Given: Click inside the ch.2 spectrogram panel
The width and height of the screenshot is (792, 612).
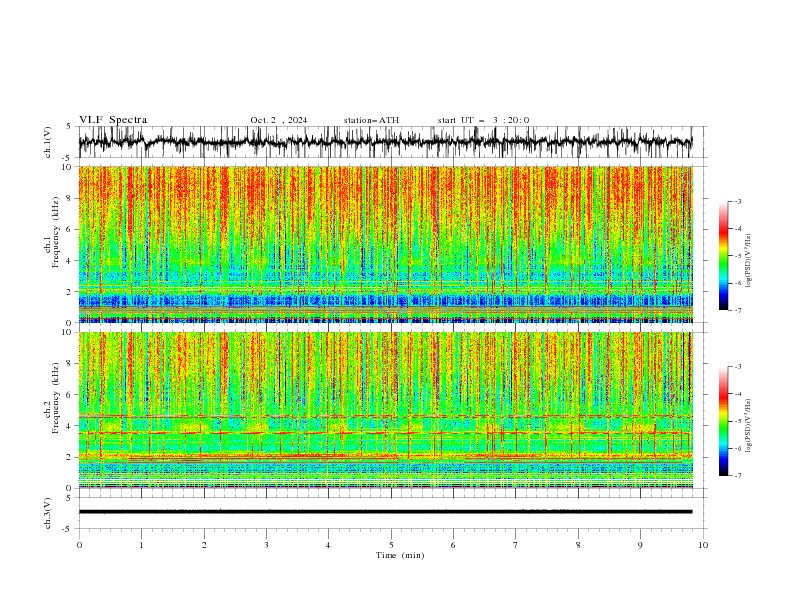Looking at the screenshot, I should [x=385, y=410].
